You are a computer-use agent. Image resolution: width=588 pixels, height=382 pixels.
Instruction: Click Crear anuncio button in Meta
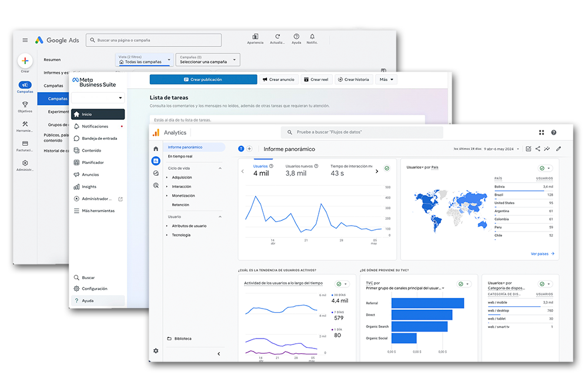coord(279,79)
